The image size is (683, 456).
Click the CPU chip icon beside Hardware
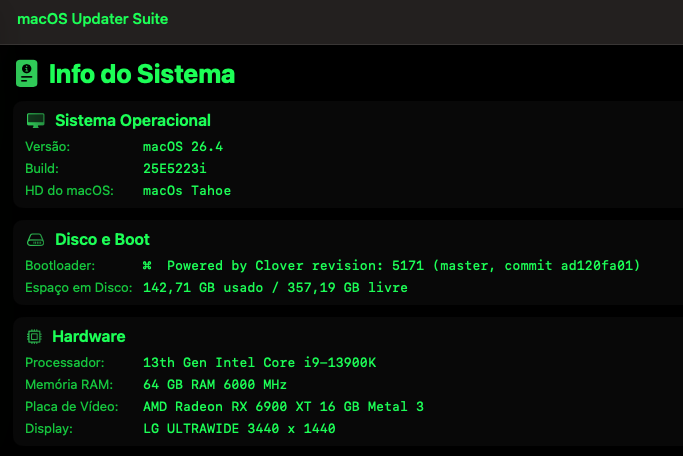pos(34,337)
